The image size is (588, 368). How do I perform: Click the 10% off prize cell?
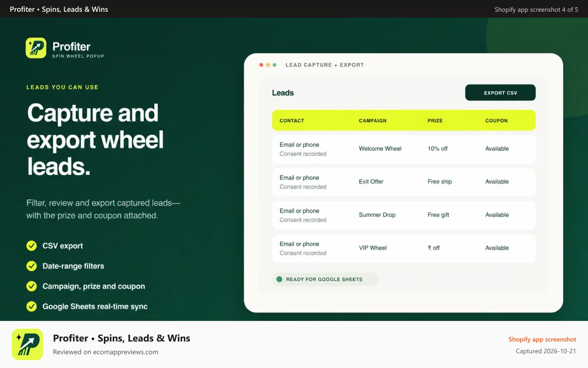438,149
